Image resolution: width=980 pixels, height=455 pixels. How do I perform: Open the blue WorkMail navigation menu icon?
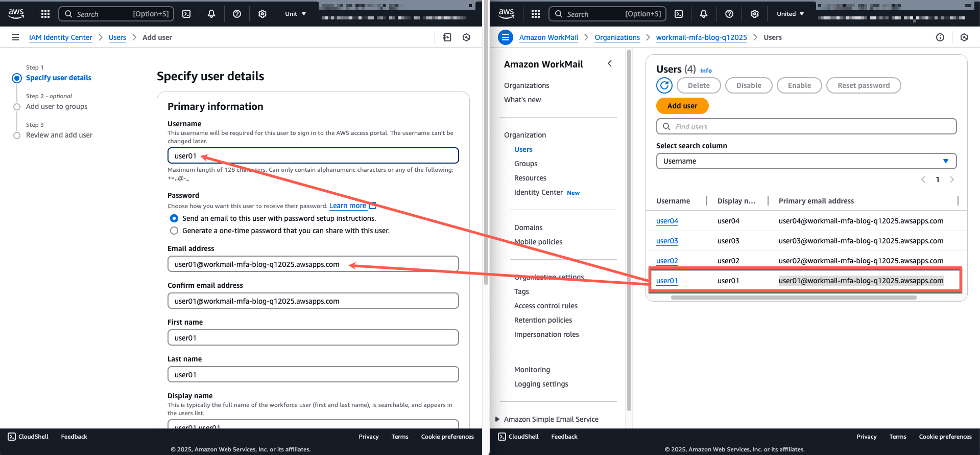(505, 37)
